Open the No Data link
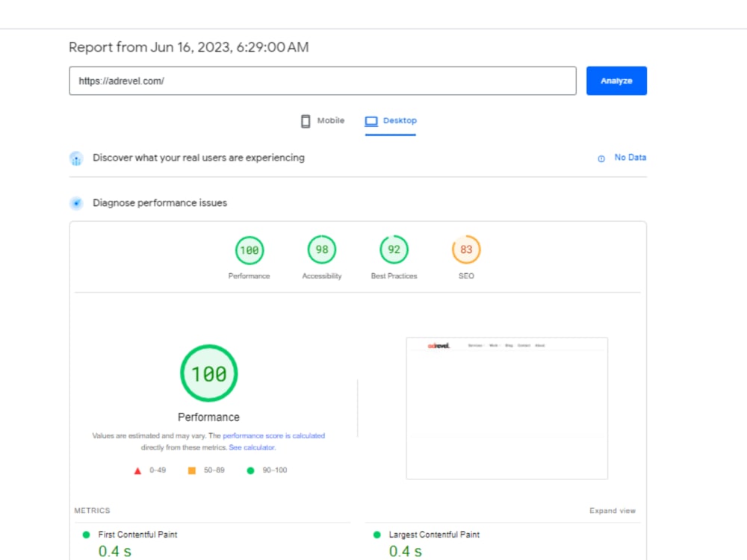Image resolution: width=747 pixels, height=560 pixels. click(x=630, y=157)
